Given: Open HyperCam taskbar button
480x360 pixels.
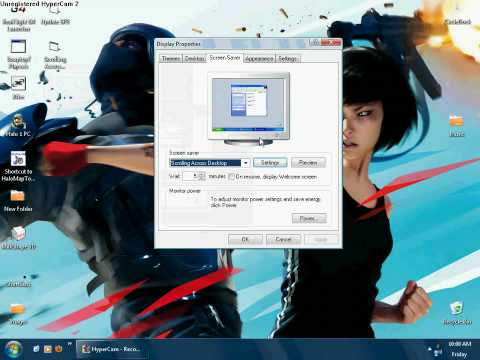Looking at the screenshot, I should tap(111, 349).
